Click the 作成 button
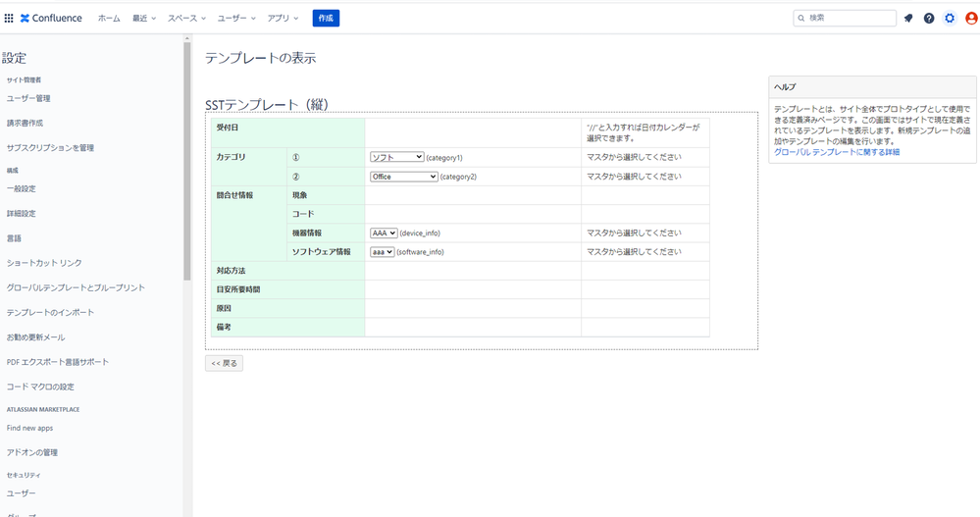980x517 pixels. click(x=326, y=18)
